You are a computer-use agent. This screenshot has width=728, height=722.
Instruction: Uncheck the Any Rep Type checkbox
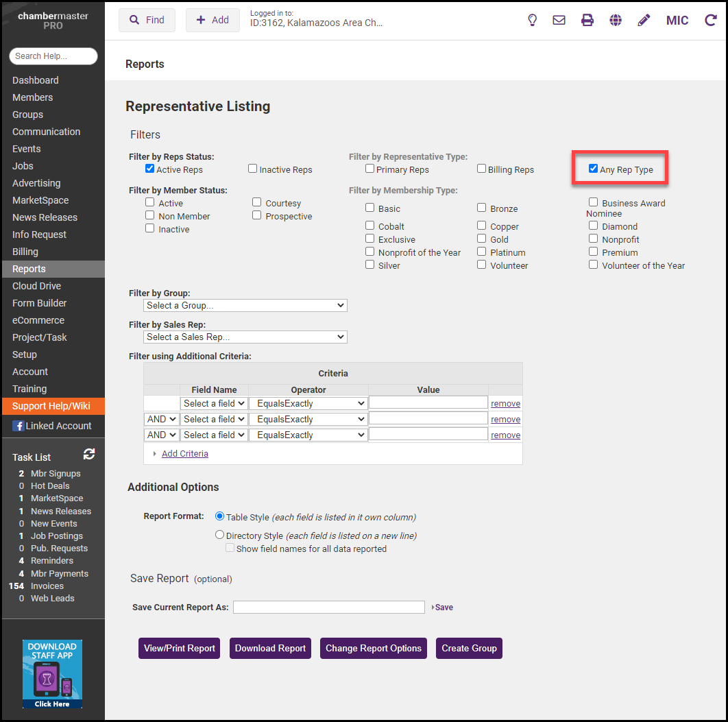click(x=593, y=169)
